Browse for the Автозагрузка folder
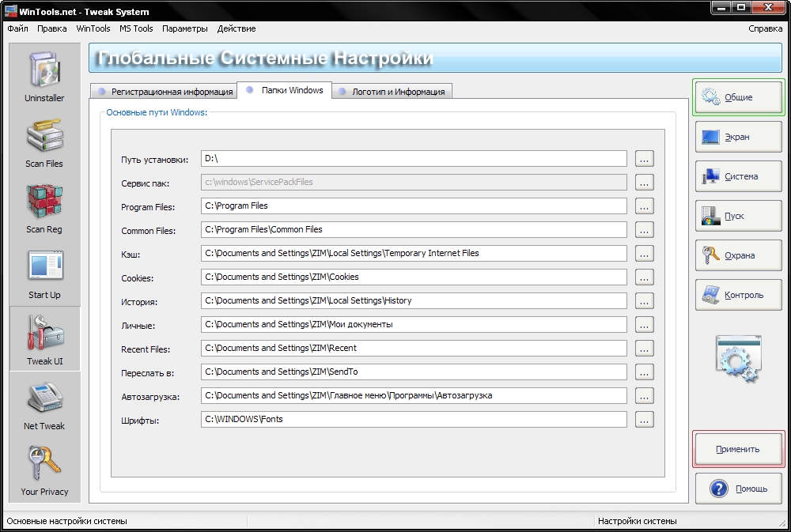The image size is (791, 532). [x=644, y=396]
